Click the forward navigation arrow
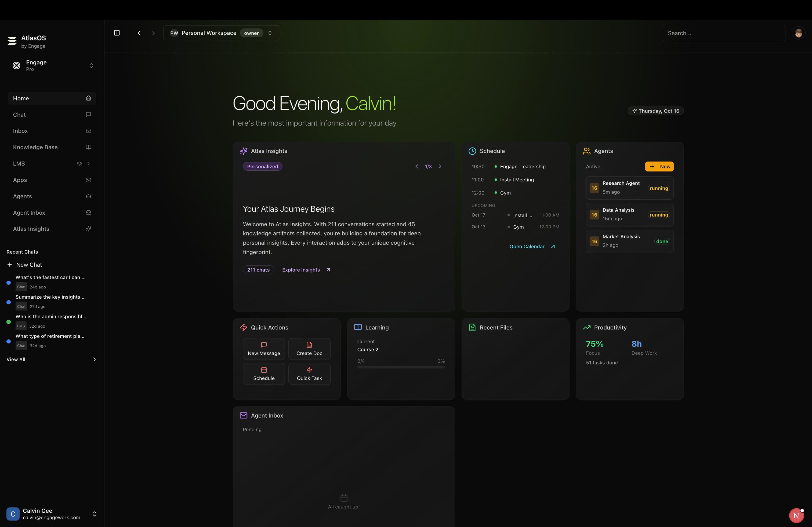This screenshot has height=527, width=812. (x=154, y=33)
